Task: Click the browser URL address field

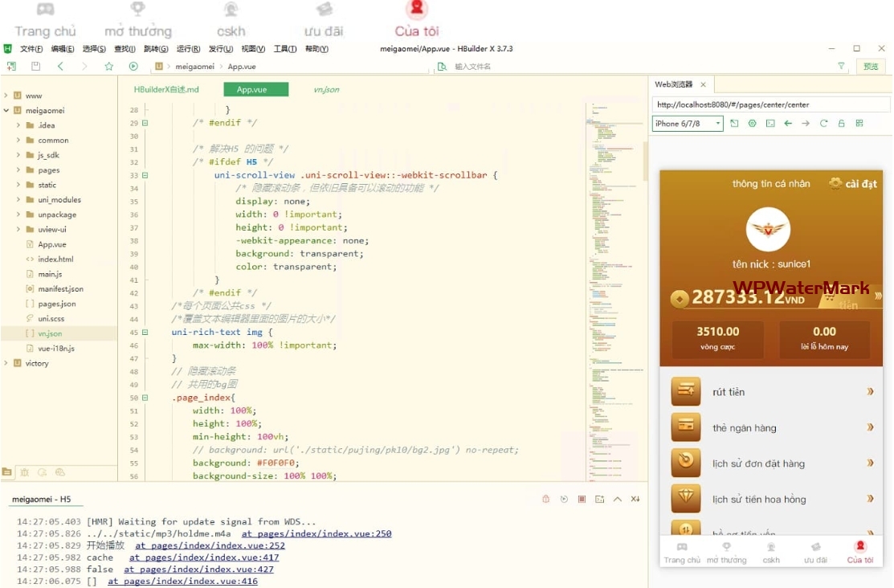Action: pyautogui.click(x=771, y=104)
